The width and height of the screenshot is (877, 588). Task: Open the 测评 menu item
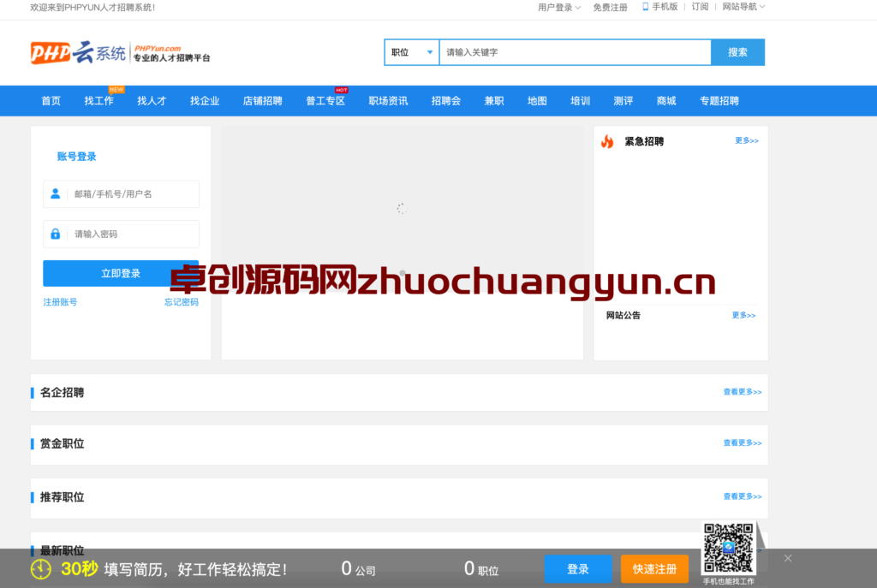[x=623, y=101]
